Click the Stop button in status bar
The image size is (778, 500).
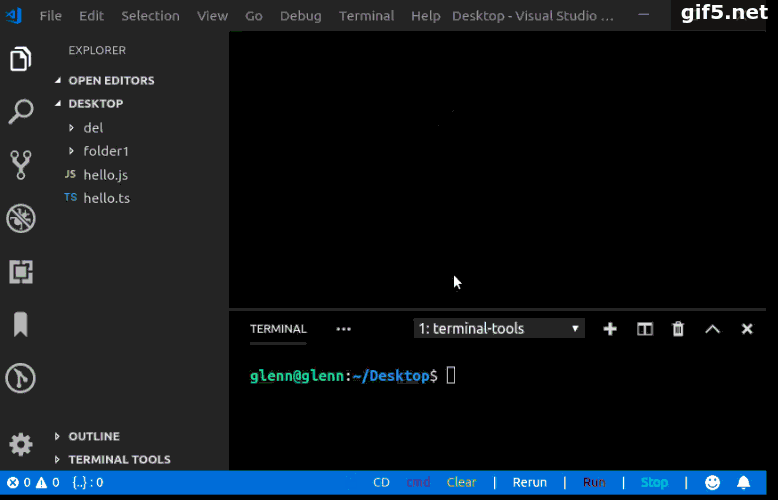(654, 482)
